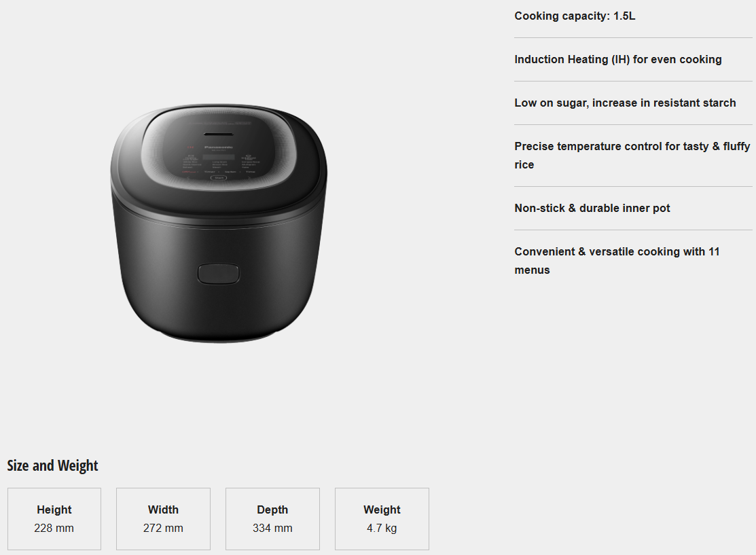Click the Start button on the cooker panel
The width and height of the screenshot is (756, 555).
(x=219, y=178)
